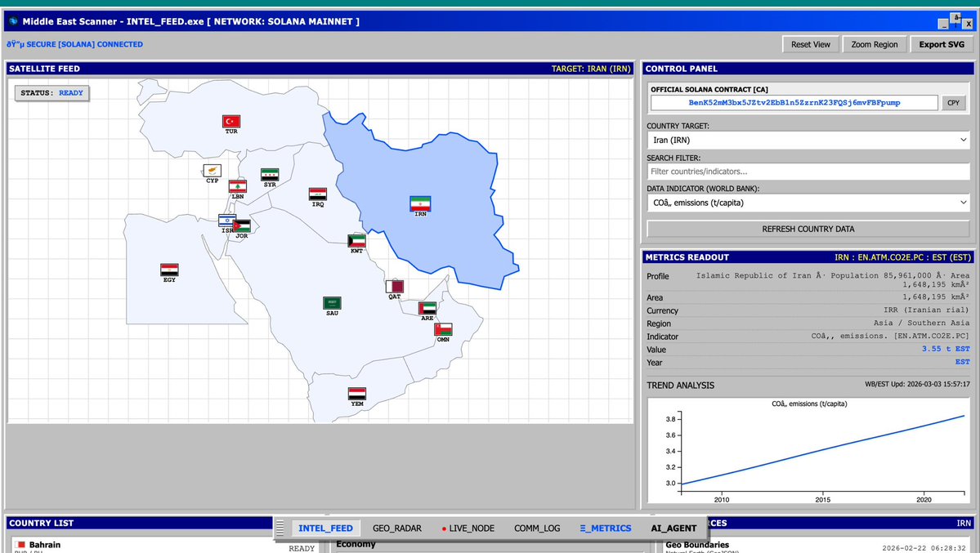Click the Value 3.55 t EST reading
The height and width of the screenshot is (553, 980).
tap(946, 350)
